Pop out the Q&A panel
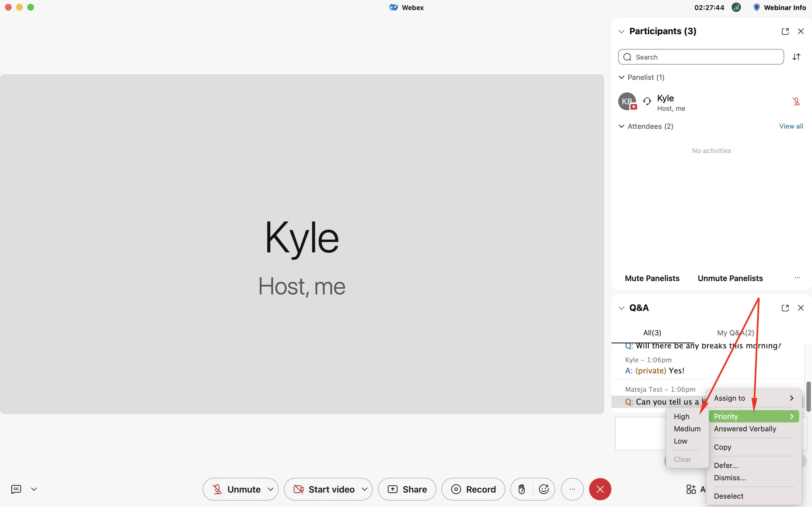The image size is (812, 507). pyautogui.click(x=785, y=308)
